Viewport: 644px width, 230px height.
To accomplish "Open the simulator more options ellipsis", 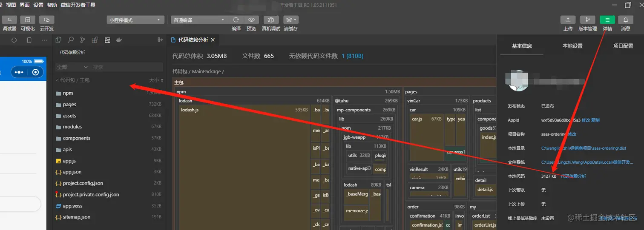I will click(x=44, y=40).
